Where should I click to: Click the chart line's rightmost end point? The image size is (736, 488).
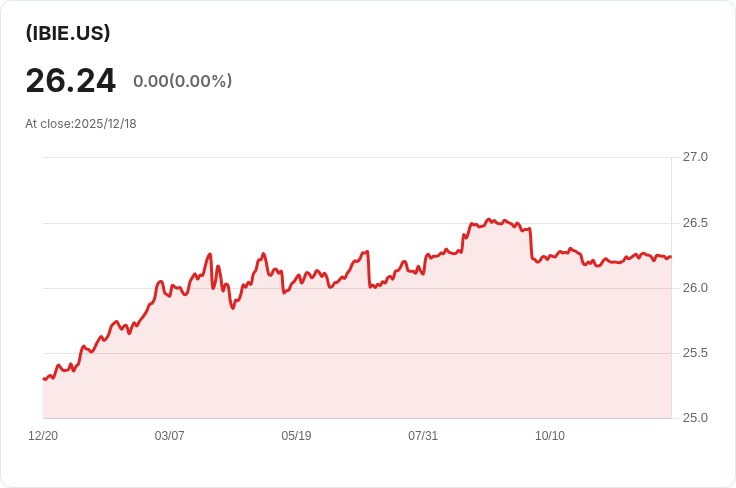click(670, 257)
